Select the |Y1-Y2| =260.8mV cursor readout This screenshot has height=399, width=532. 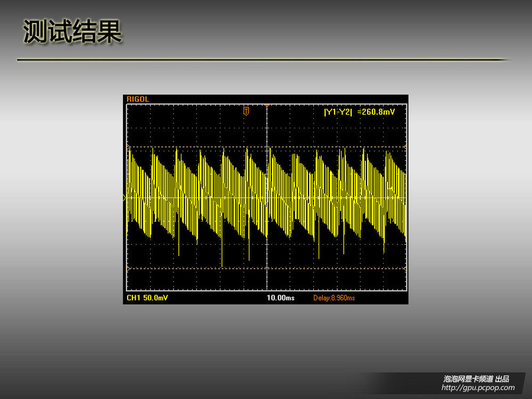[x=359, y=112]
